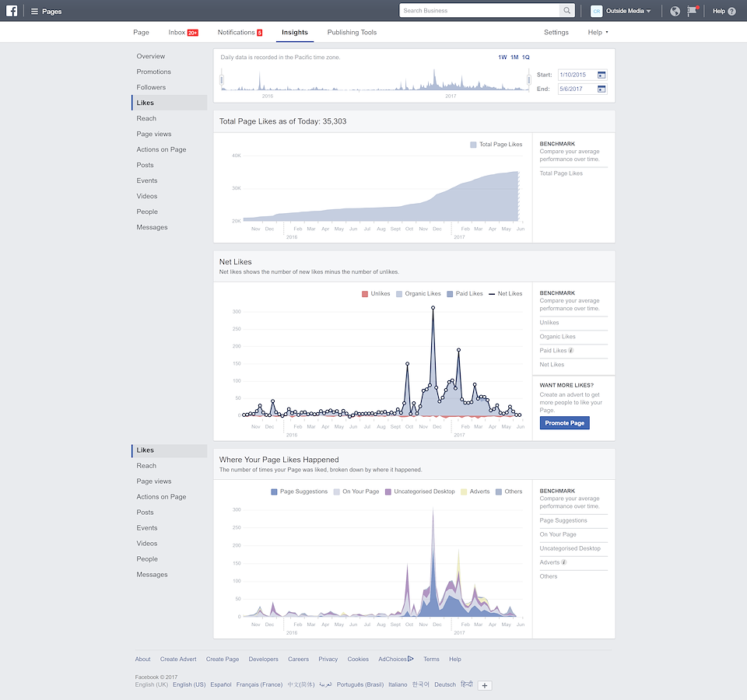
Task: Focus the Search Business input field
Action: (479, 11)
